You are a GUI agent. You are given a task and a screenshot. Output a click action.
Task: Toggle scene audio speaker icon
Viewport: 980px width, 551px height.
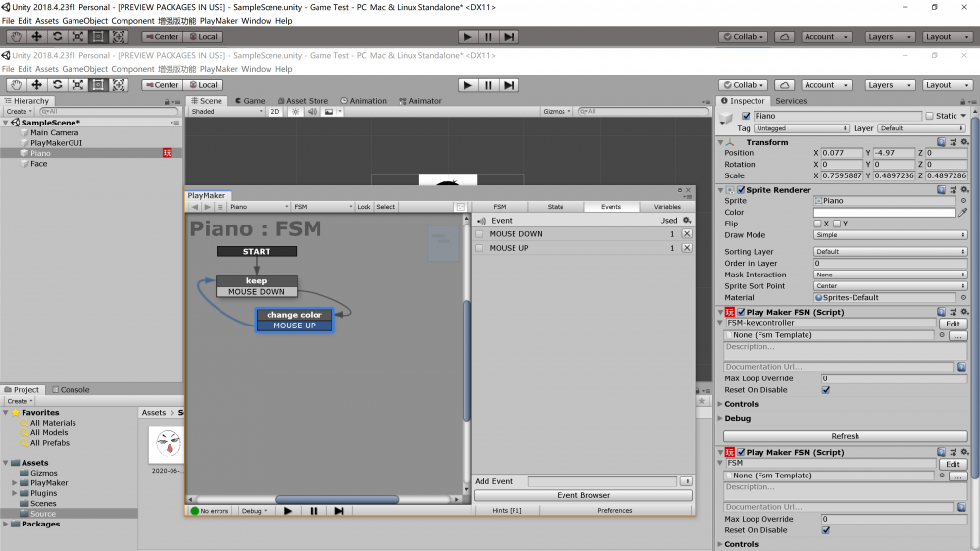312,112
